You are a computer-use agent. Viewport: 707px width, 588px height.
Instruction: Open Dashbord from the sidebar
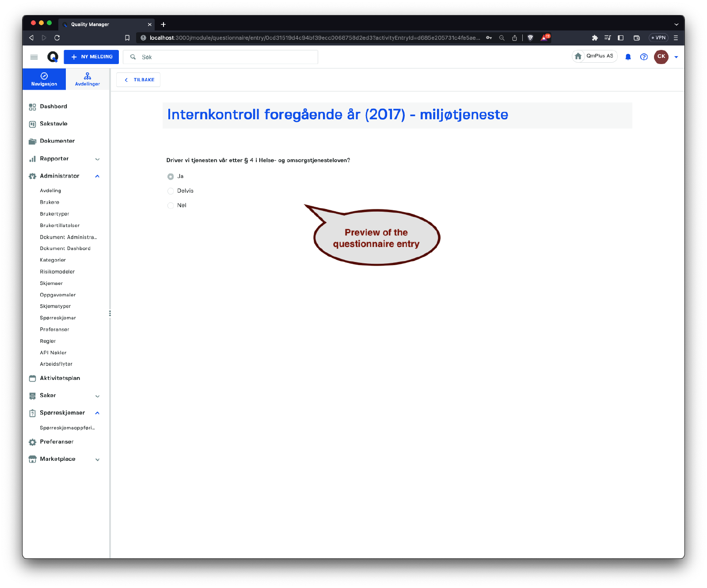(53, 106)
